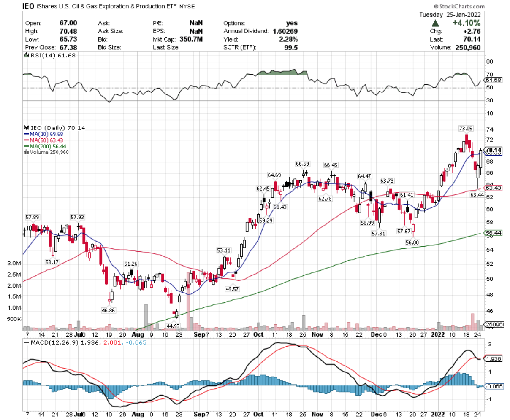The width and height of the screenshot is (510, 420).
Task: Click the Options value yes
Action: [x=292, y=23]
